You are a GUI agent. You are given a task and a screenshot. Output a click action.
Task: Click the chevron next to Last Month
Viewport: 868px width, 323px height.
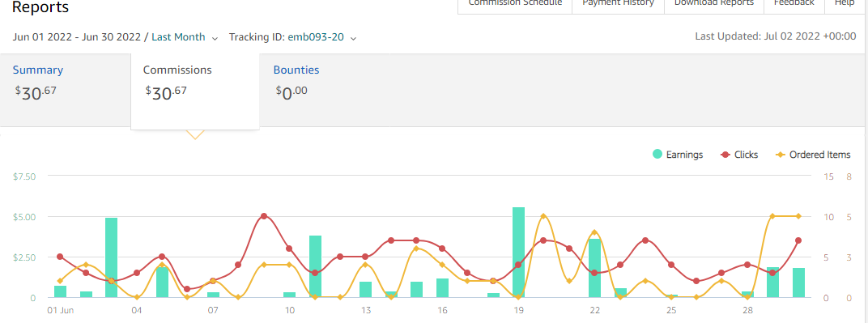pos(216,38)
